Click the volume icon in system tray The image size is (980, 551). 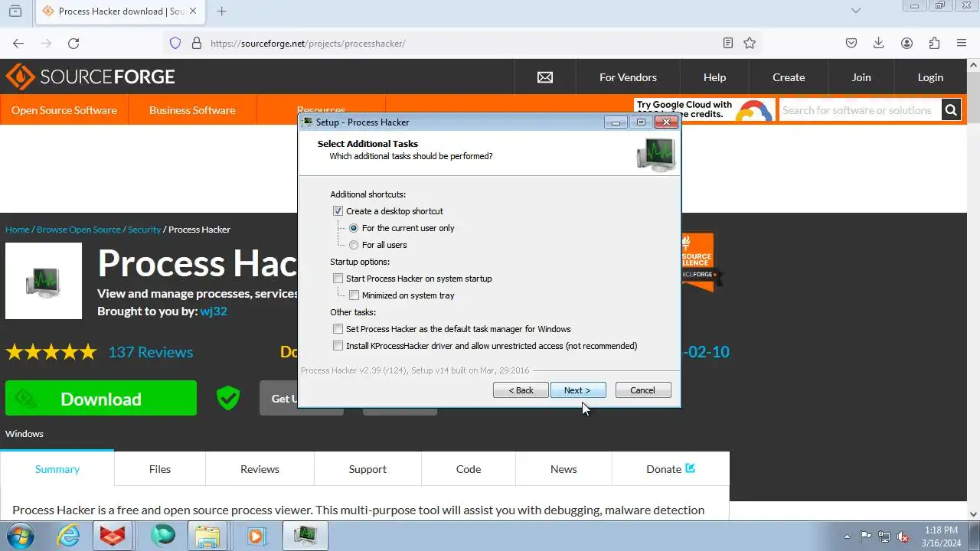pos(903,536)
